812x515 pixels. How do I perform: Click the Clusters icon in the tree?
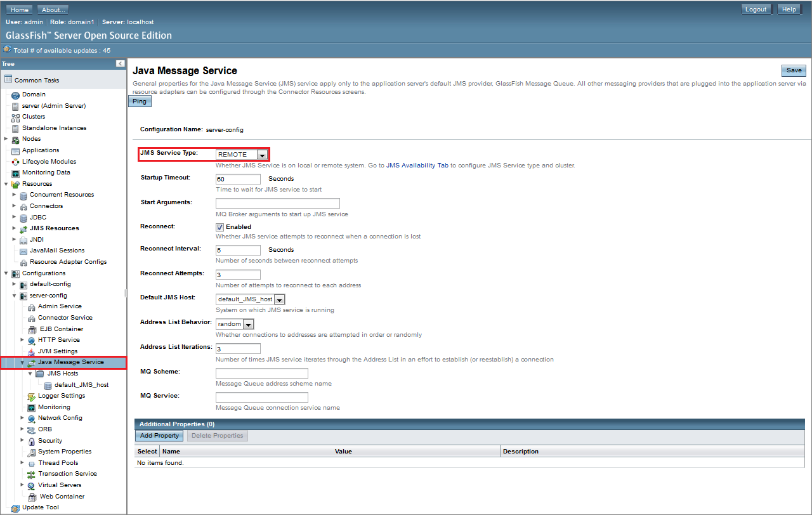click(16, 117)
